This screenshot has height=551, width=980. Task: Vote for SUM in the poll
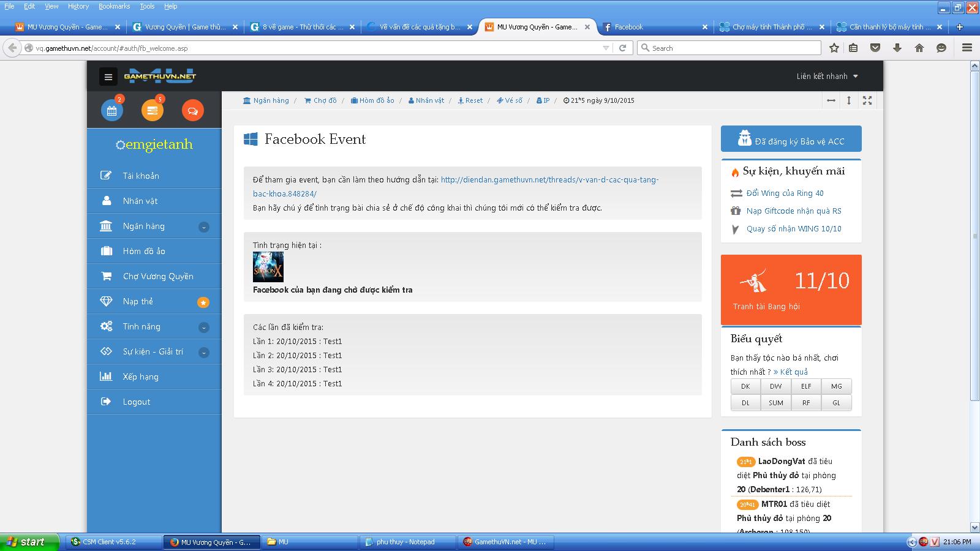tap(776, 403)
